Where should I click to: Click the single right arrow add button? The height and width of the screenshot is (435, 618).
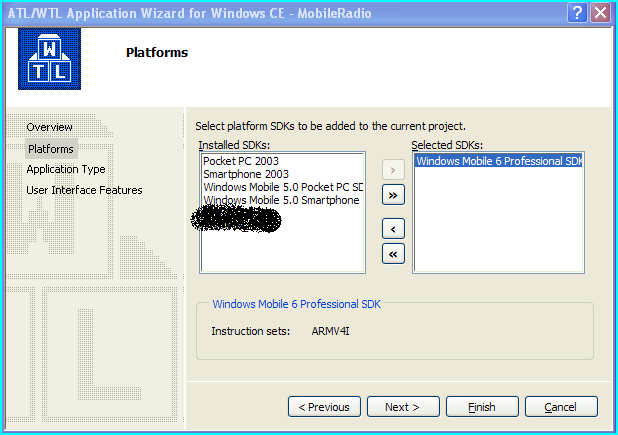393,170
